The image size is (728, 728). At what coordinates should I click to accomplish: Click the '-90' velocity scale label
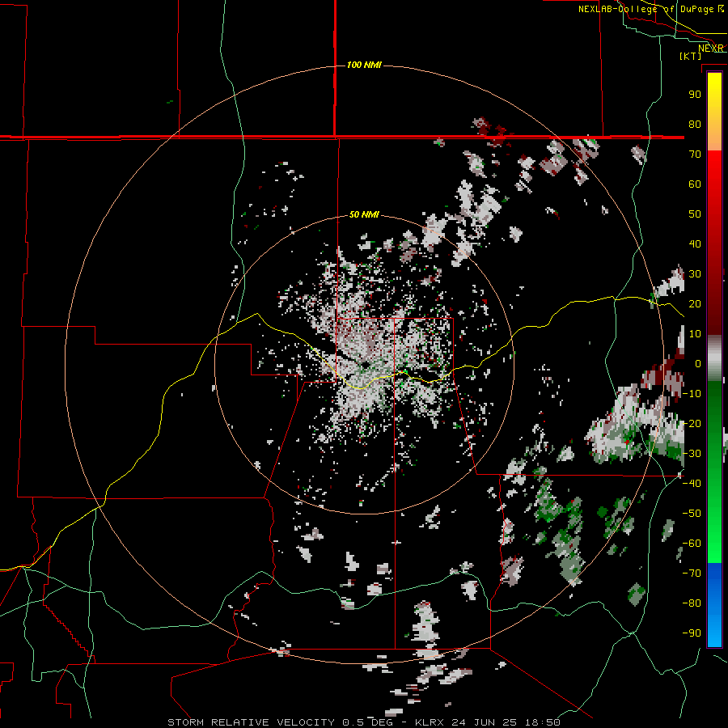click(x=692, y=633)
